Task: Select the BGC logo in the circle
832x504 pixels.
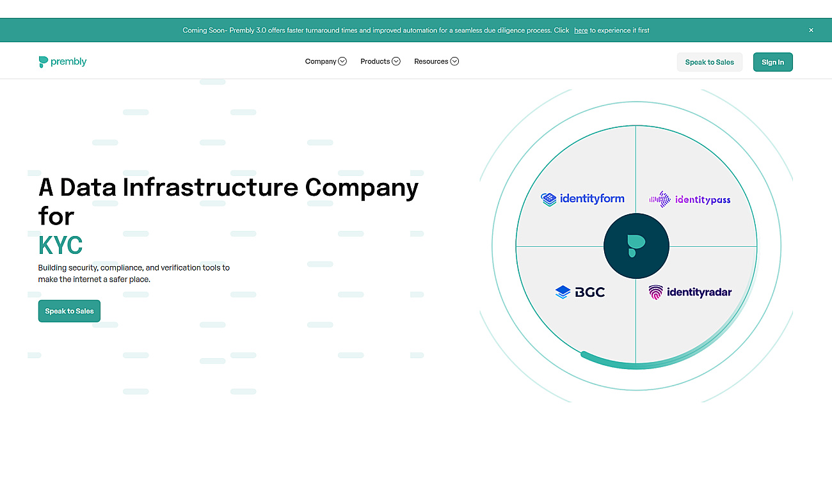Action: click(580, 292)
